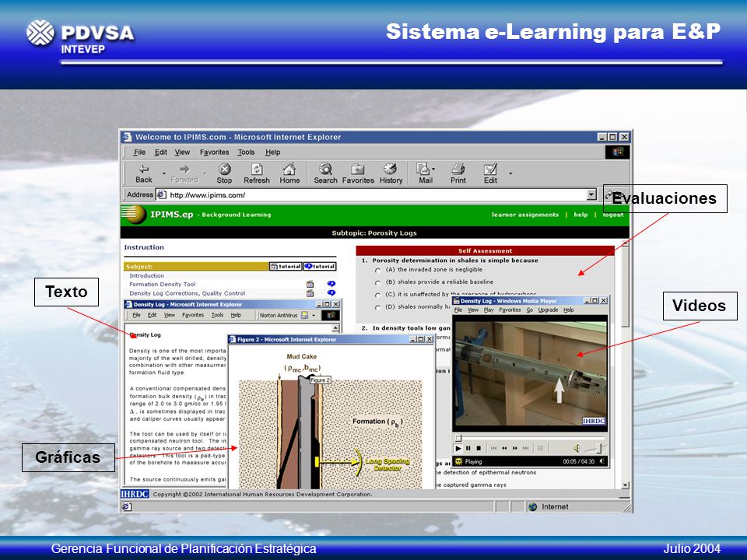
Task: Stop the Density Log video playback
Action: coord(479,448)
